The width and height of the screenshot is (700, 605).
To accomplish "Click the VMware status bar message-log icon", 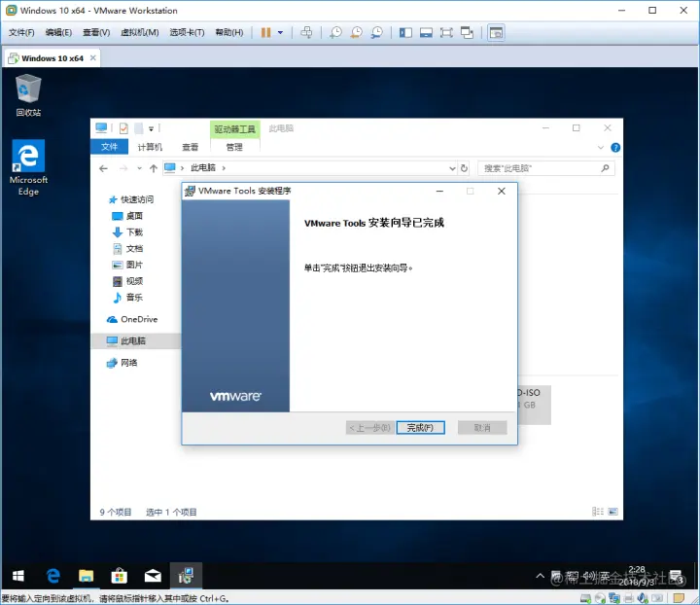I will 679,598.
